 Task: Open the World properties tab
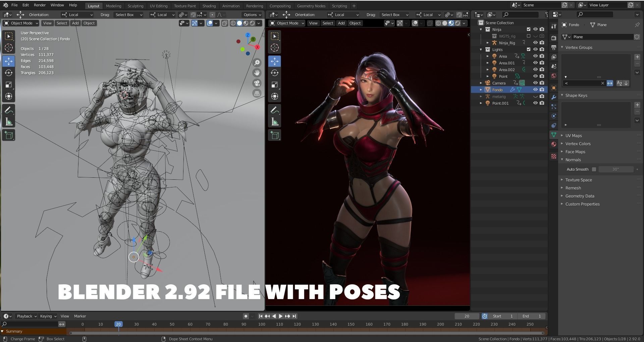coord(554,76)
